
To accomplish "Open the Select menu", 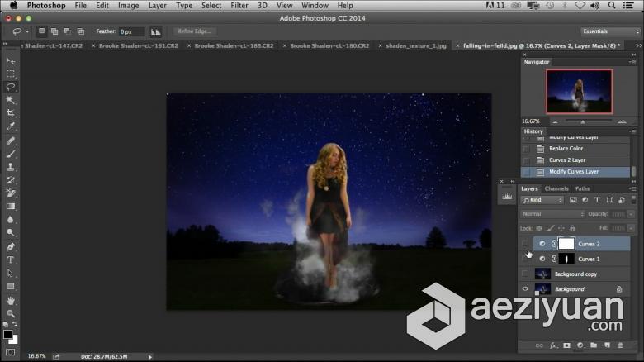I will pyautogui.click(x=211, y=5).
